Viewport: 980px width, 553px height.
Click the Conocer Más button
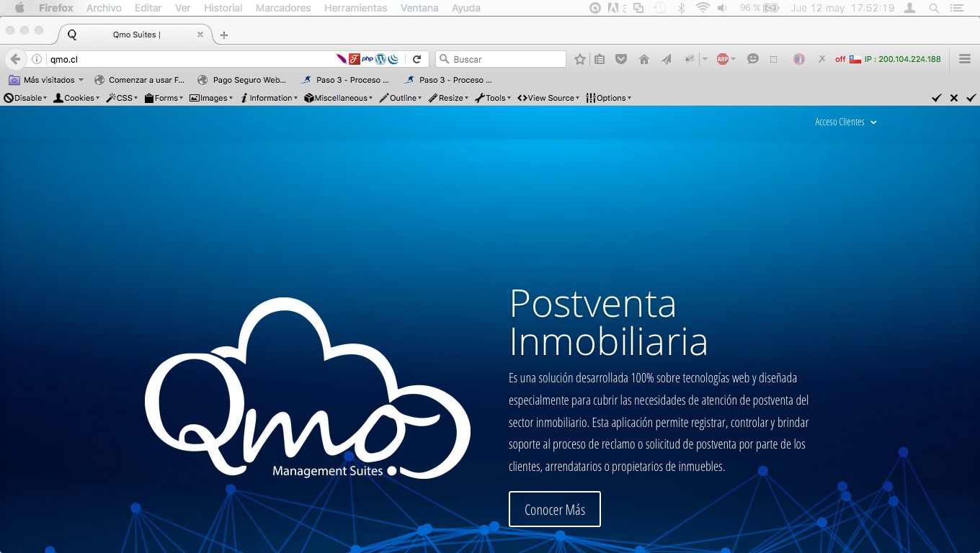(555, 509)
